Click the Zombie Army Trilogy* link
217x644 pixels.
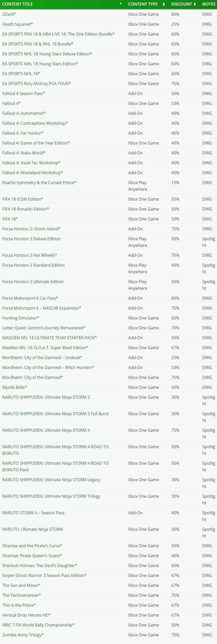[x=23, y=635]
